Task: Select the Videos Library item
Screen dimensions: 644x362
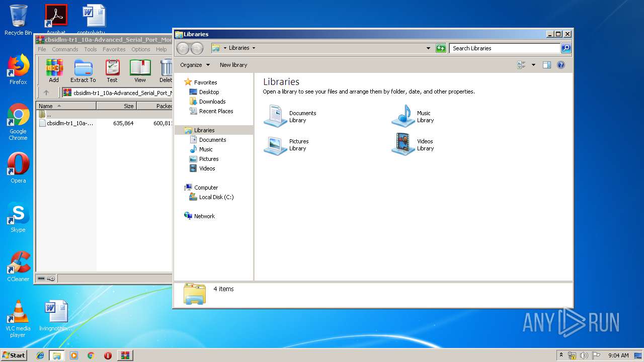Action: (x=413, y=145)
